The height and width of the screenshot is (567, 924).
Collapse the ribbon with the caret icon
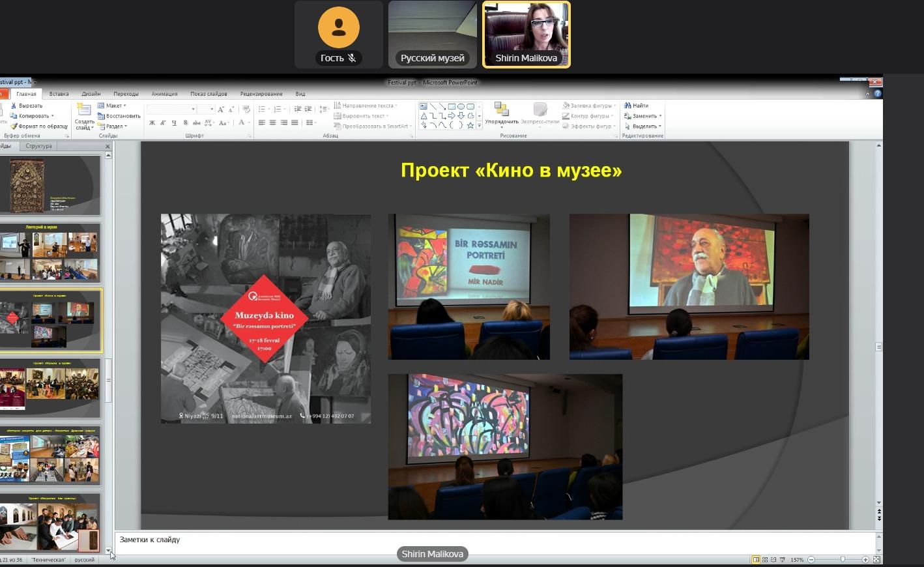[867, 93]
